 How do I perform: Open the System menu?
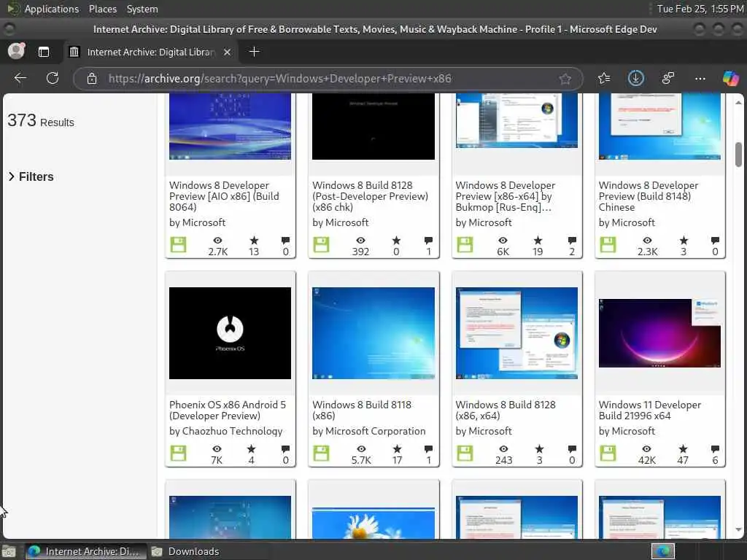(x=142, y=9)
